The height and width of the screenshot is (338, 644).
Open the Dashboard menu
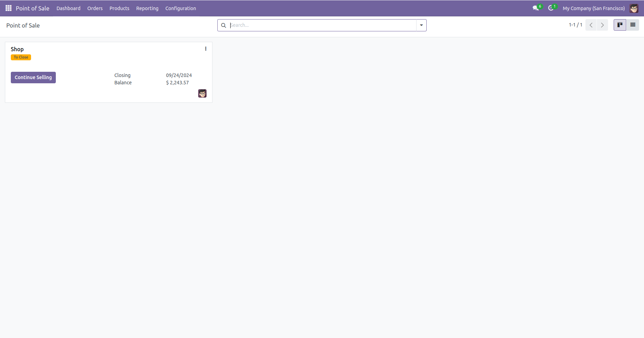[68, 8]
